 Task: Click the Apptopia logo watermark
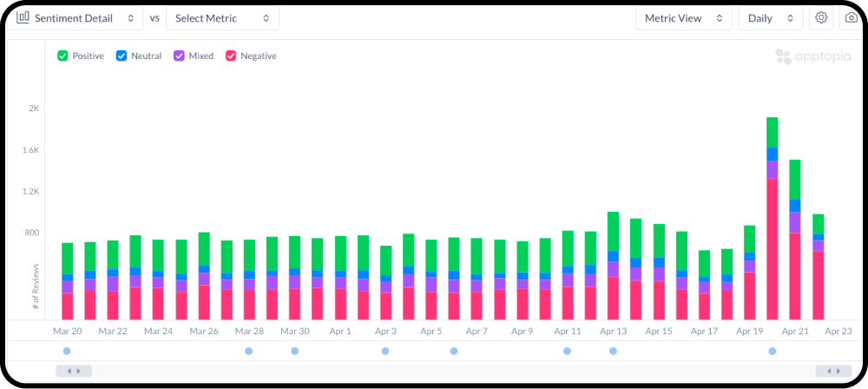click(x=812, y=56)
